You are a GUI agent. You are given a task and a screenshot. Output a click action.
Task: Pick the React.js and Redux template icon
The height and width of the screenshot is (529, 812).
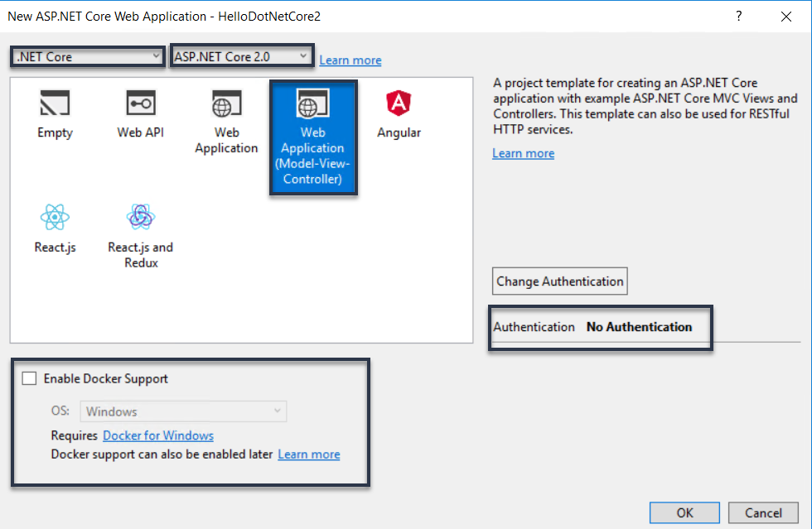pos(140,217)
